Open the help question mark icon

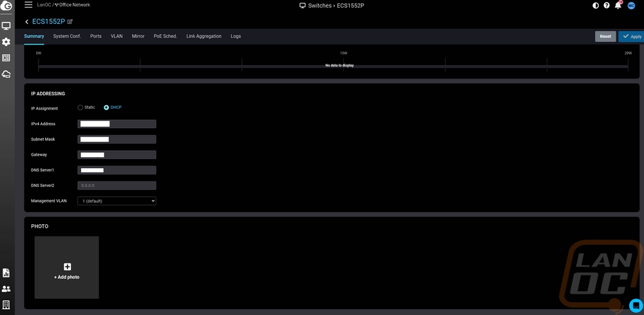(x=607, y=6)
